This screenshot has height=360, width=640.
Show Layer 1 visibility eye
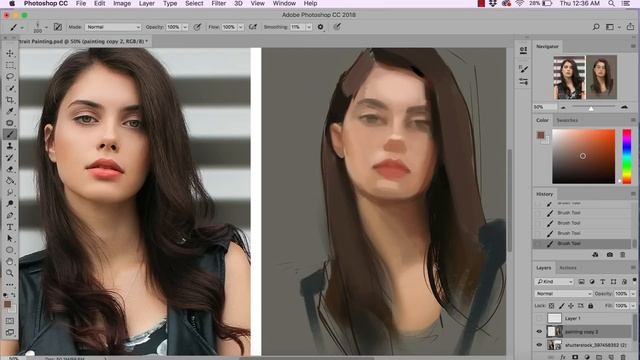point(539,318)
